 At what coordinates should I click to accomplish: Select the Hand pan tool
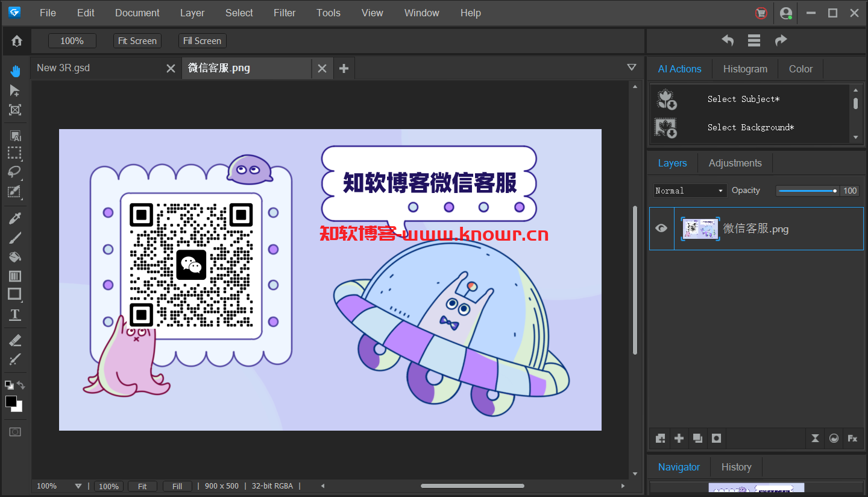click(15, 71)
